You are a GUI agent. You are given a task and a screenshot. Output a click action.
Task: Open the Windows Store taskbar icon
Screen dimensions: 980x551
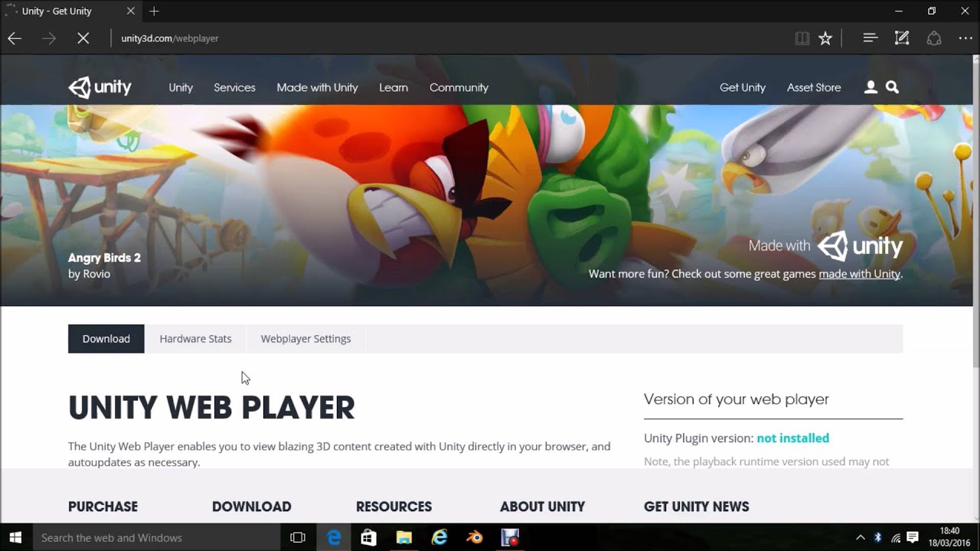(369, 538)
